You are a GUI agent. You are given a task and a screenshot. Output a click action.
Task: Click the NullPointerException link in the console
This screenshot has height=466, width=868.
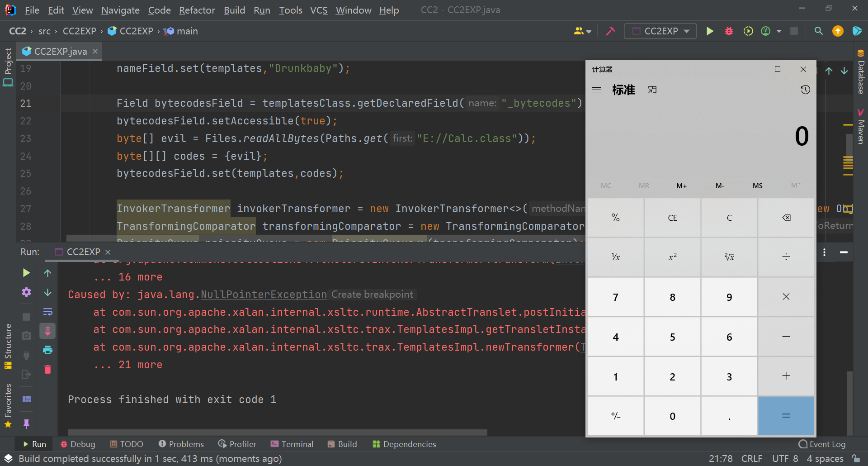tap(264, 295)
